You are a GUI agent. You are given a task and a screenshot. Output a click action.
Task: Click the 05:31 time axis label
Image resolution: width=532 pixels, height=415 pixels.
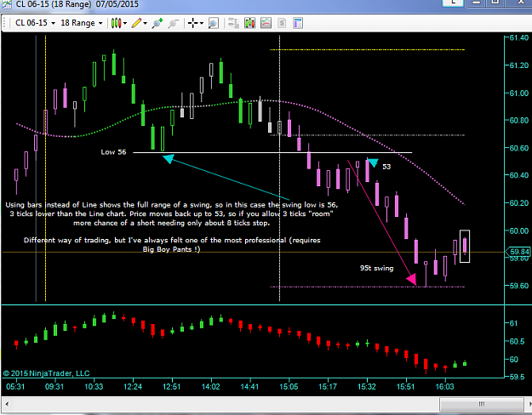click(15, 387)
